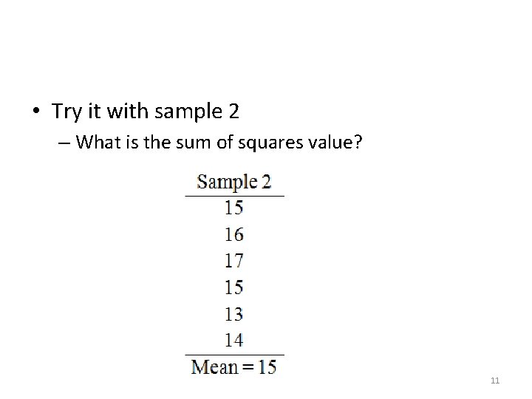Click the question mark after 'value'
The height and width of the screenshot is (399, 532).
coord(358,141)
